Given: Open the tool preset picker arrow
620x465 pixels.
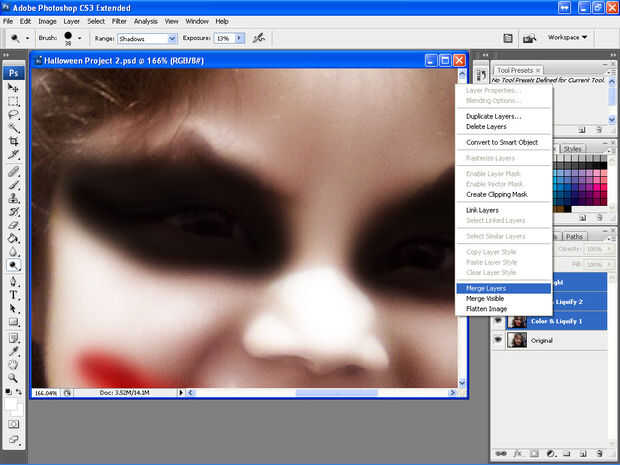Looking at the screenshot, I should [27, 38].
